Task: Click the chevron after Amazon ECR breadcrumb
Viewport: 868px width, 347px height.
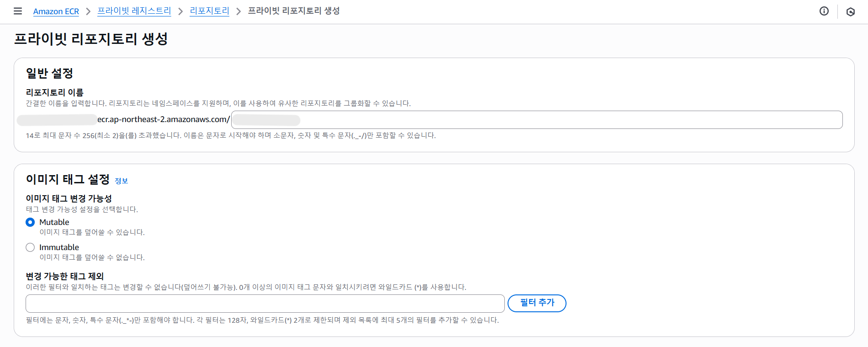Action: click(x=88, y=11)
